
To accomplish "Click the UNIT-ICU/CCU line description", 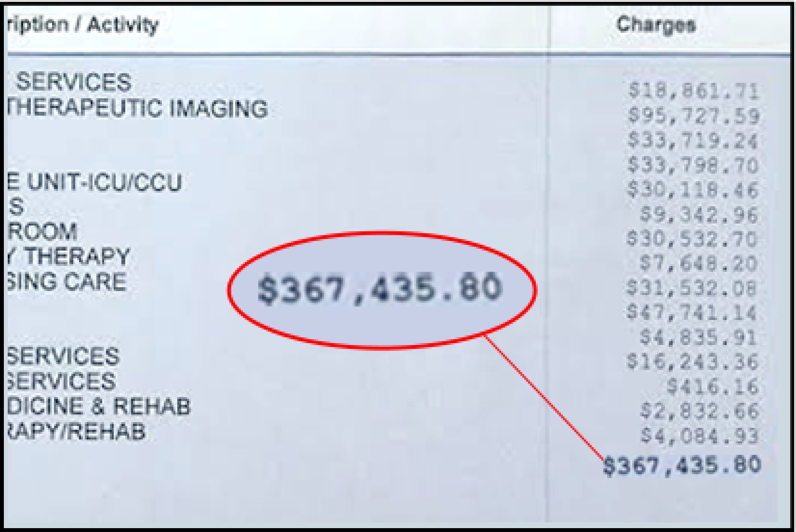I will pyautogui.click(x=95, y=183).
